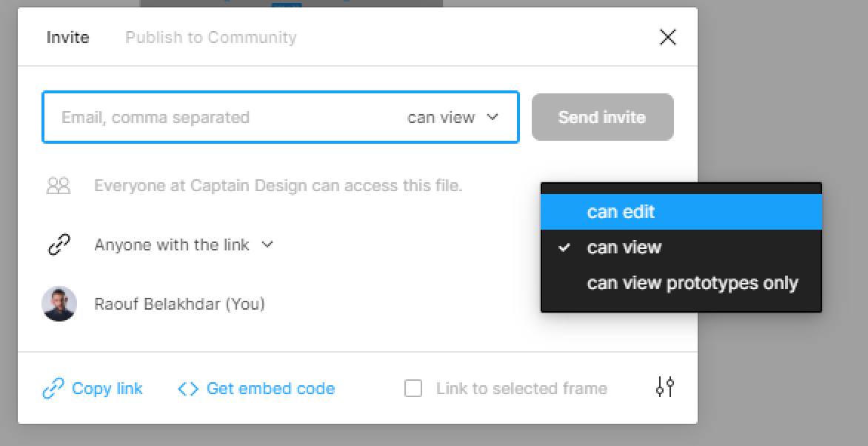Click the Copy link text
This screenshot has height=446, width=868.
coord(107,388)
